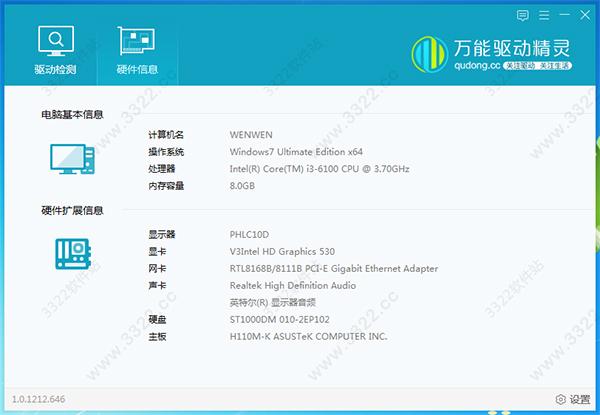Click the 硬盘 label
This screenshot has width=600, height=415.
pos(157,319)
